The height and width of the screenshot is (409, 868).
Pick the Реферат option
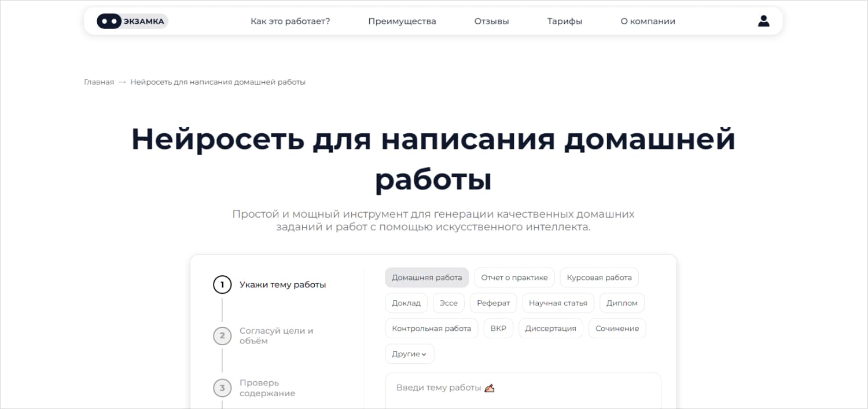tap(493, 303)
